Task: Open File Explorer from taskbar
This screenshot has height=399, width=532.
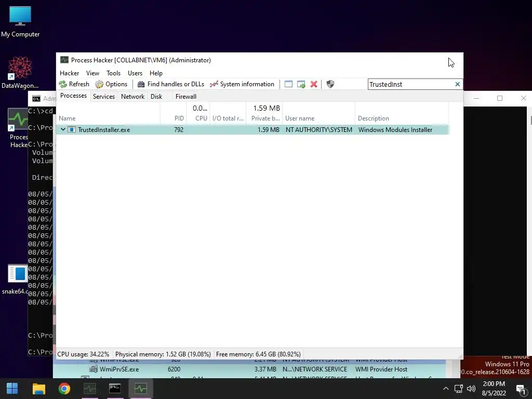Action: click(x=38, y=389)
